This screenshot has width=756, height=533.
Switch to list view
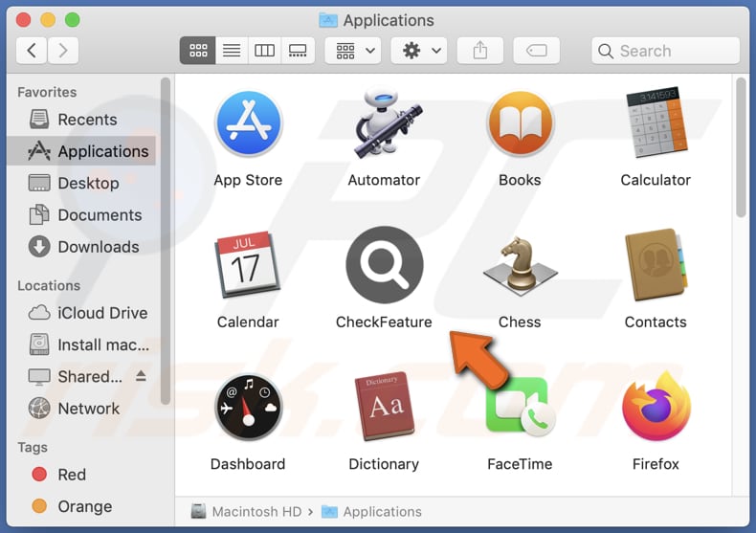pyautogui.click(x=232, y=51)
